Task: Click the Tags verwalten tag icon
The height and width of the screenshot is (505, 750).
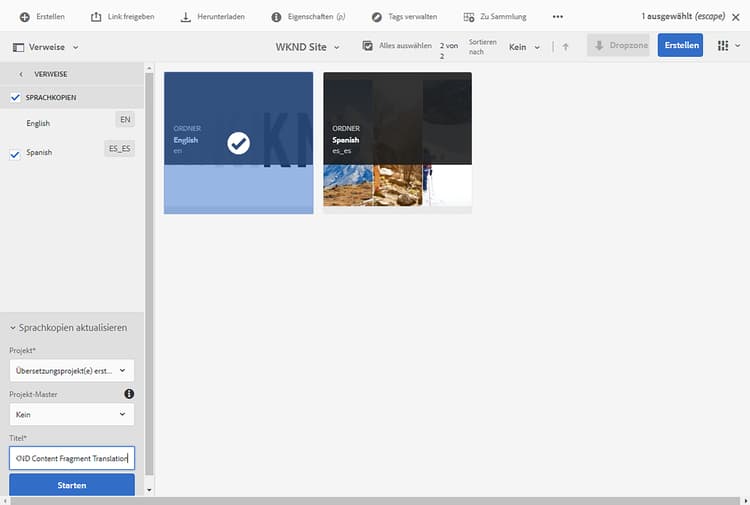Action: point(376,17)
